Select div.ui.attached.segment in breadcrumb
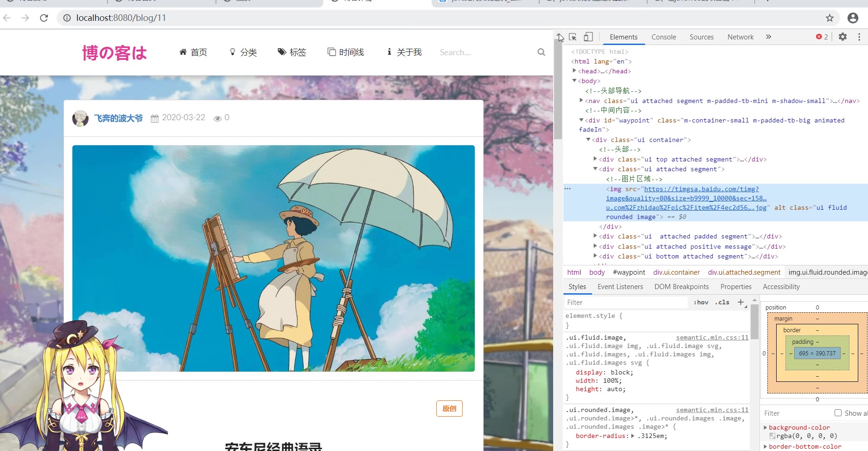Viewport: 868px width, 451px height. click(x=744, y=272)
